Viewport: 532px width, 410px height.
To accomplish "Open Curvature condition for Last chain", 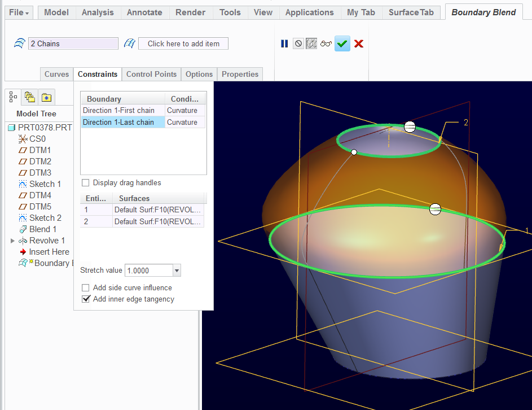I will (x=185, y=123).
